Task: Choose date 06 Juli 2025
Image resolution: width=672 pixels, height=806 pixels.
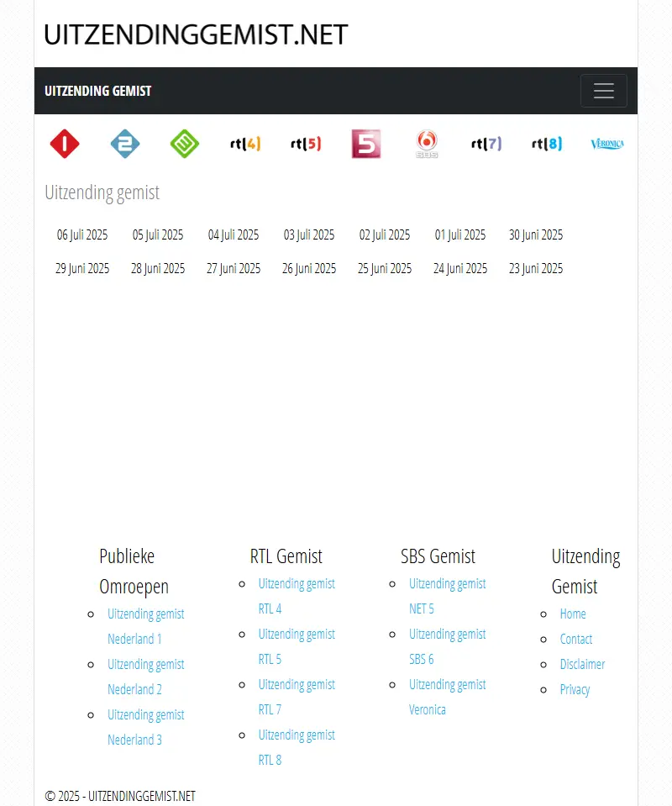Action: [x=82, y=235]
